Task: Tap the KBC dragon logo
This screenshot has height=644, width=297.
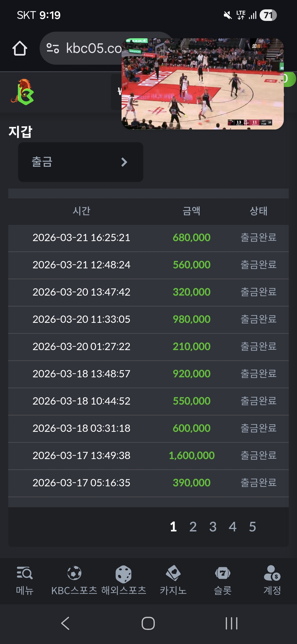Action: coord(23,92)
